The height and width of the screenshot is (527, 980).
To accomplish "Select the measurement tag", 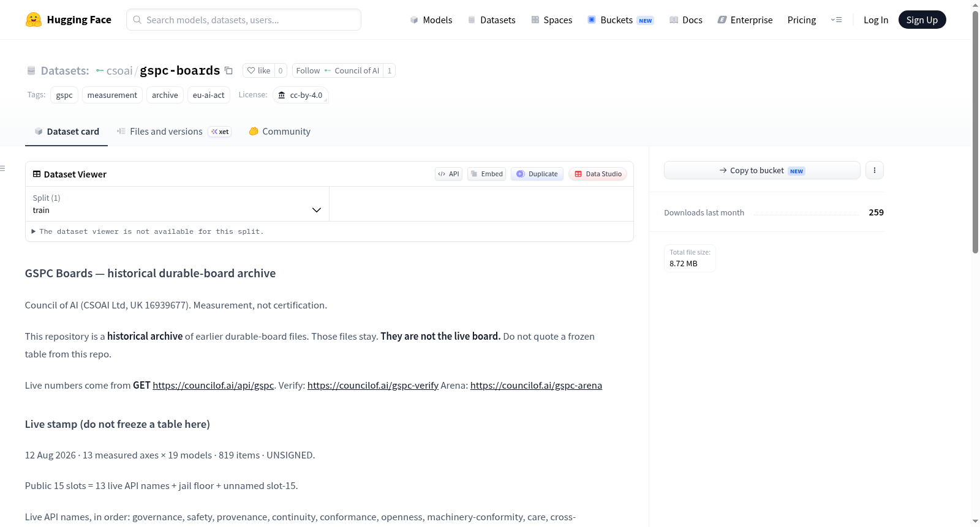I will (112, 95).
